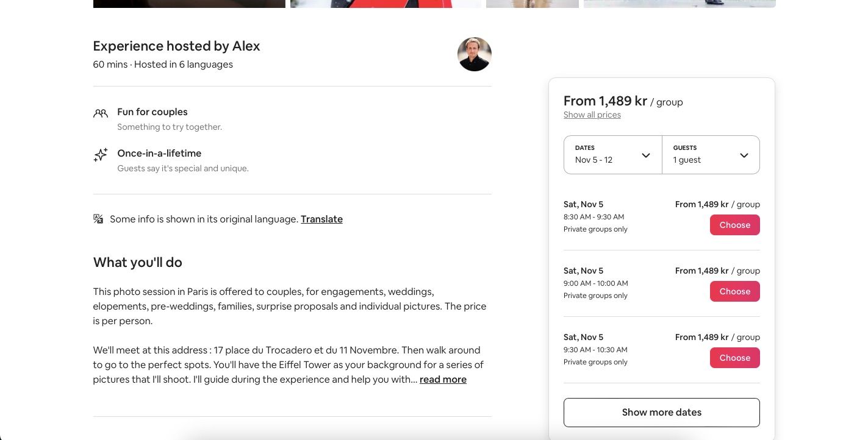
Task: Choose the 9:00 AM session on Nov 5
Action: [734, 291]
